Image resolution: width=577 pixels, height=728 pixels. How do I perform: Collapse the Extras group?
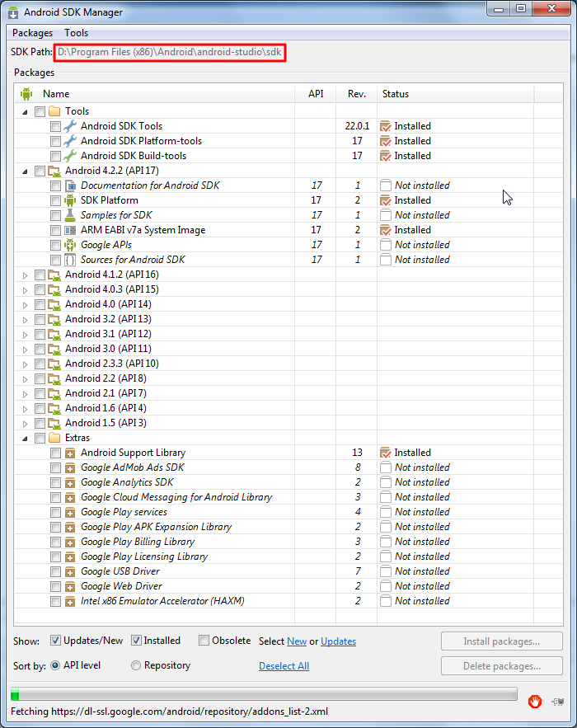point(25,439)
